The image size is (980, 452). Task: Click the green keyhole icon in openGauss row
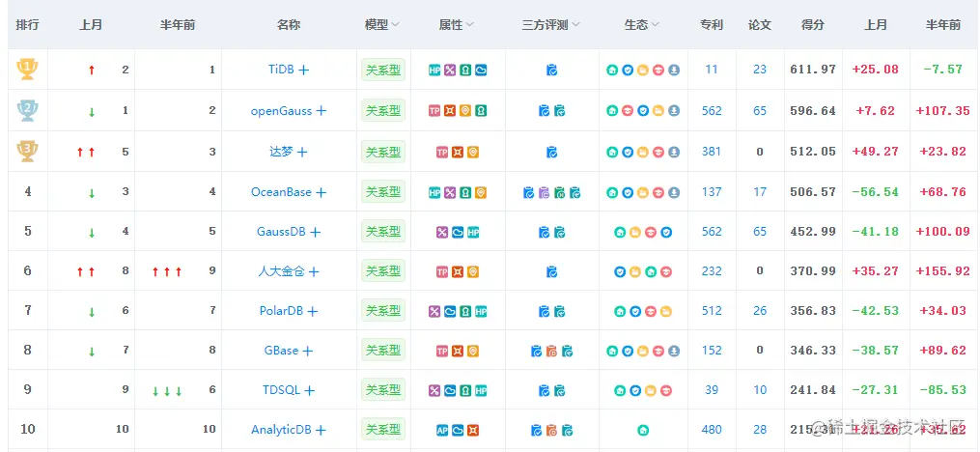point(481,111)
